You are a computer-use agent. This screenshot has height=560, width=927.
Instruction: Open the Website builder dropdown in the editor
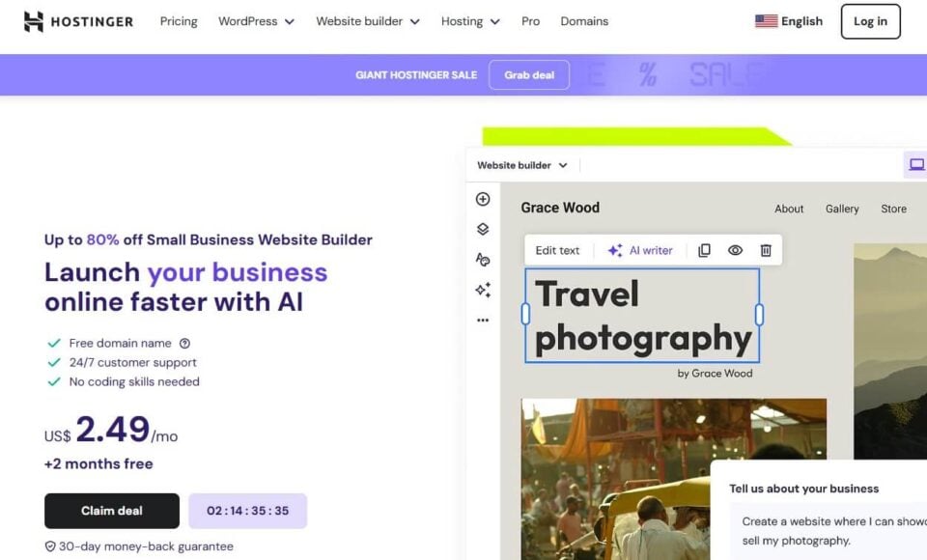click(522, 165)
